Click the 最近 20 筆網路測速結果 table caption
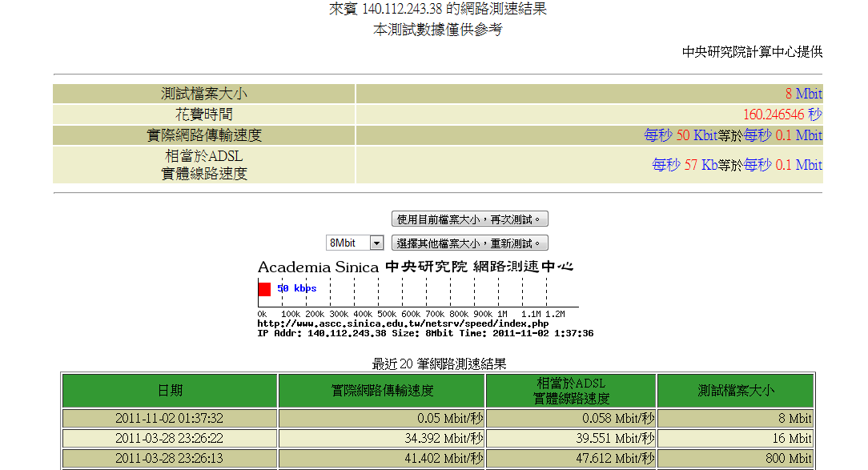The width and height of the screenshot is (868, 470). 439,364
